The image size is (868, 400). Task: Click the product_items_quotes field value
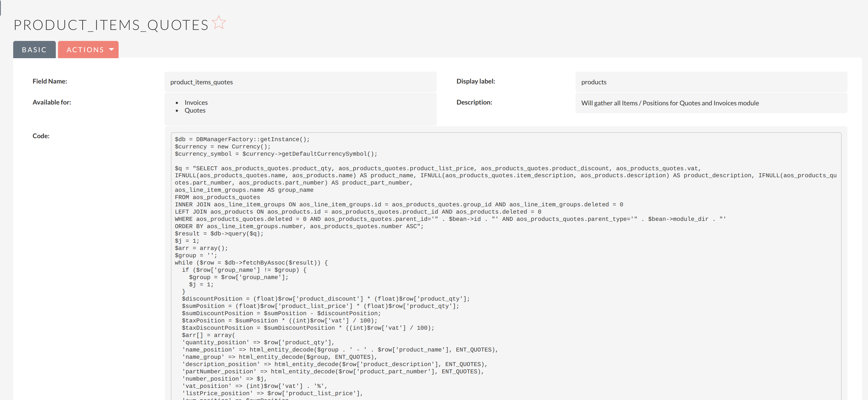(x=202, y=82)
